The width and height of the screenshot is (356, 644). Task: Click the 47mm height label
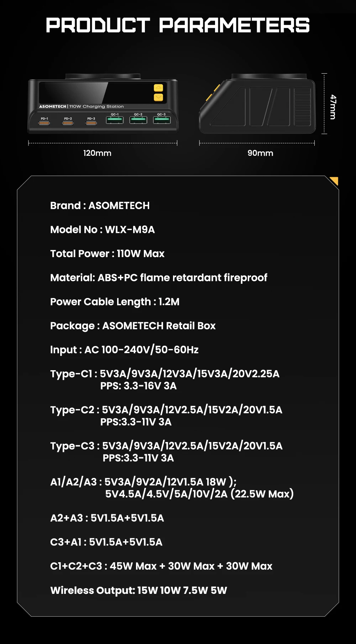click(333, 107)
